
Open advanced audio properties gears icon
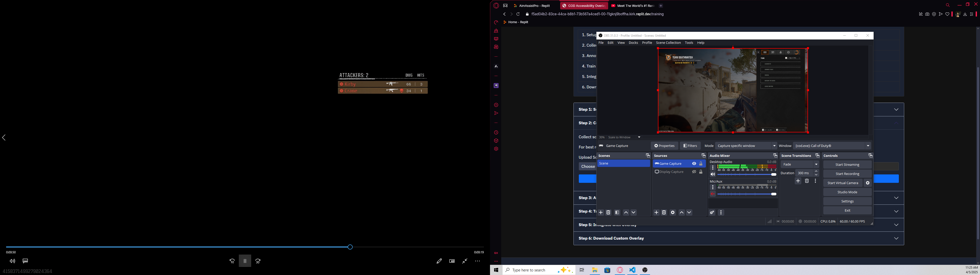point(712,212)
